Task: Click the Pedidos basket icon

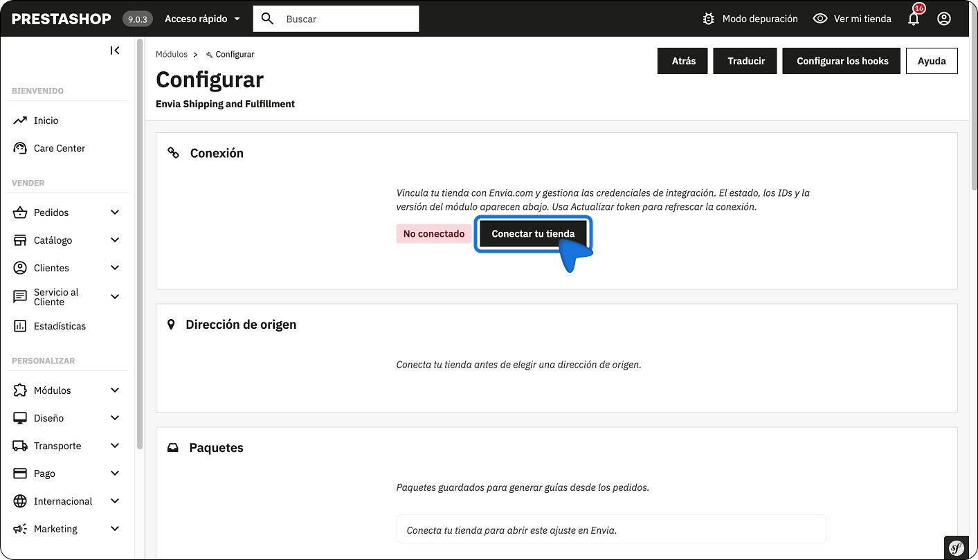Action: click(20, 213)
